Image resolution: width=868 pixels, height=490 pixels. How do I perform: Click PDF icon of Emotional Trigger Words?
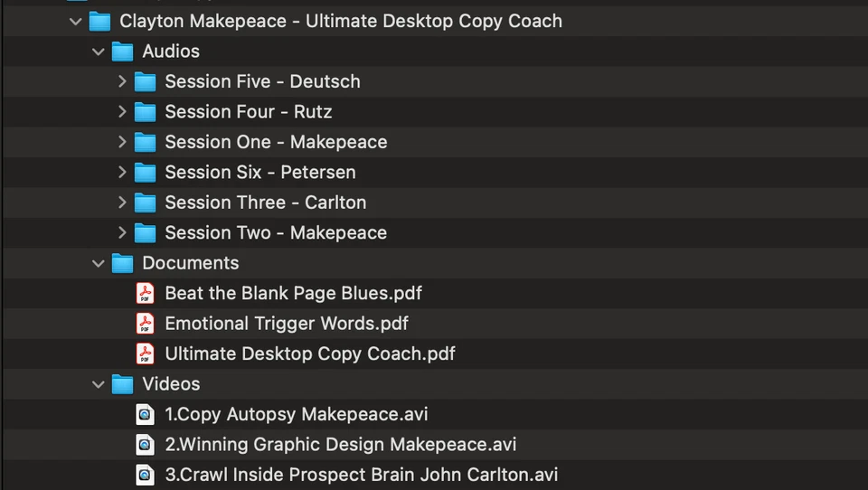coord(145,324)
